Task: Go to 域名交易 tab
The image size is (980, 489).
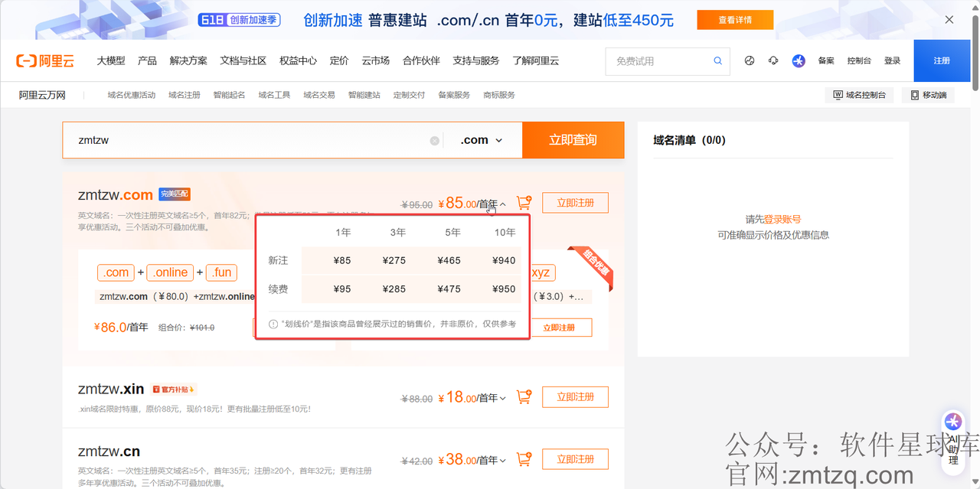Action: click(319, 95)
